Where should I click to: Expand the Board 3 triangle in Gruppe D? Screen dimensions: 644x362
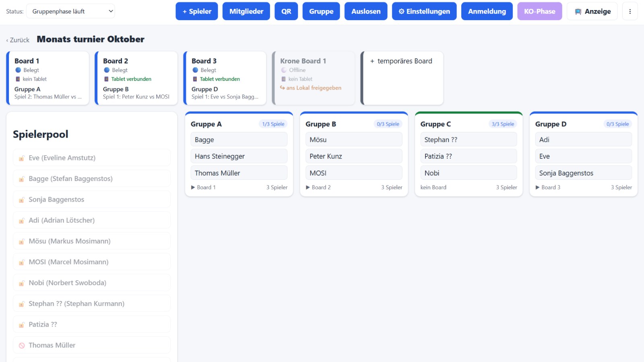538,187
